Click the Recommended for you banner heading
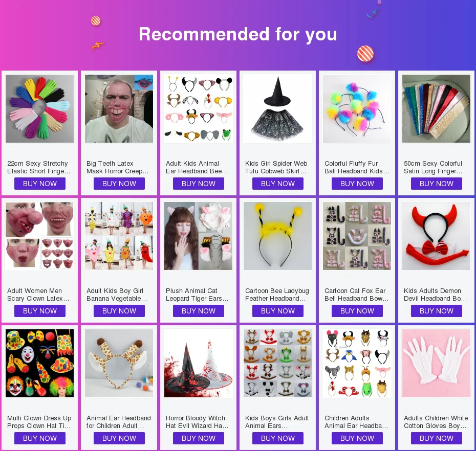The width and height of the screenshot is (476, 451). (x=238, y=34)
